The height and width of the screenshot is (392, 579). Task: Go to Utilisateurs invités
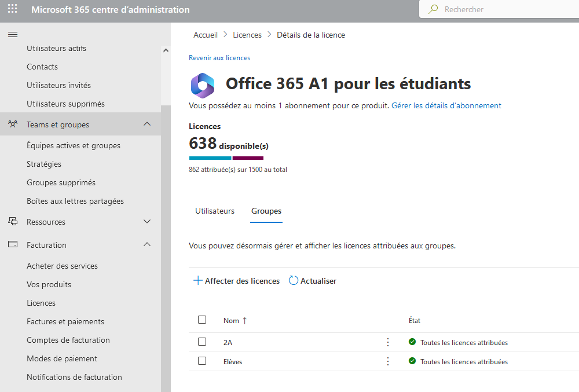58,85
